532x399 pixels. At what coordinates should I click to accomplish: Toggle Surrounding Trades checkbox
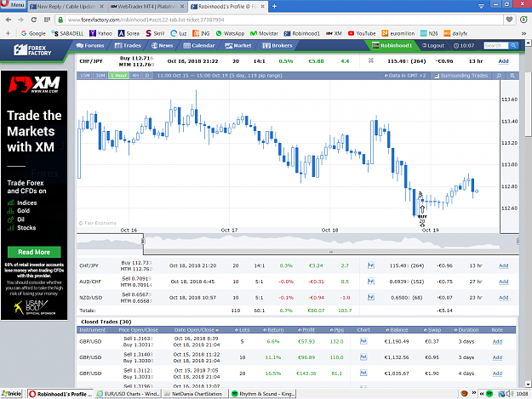click(x=437, y=76)
